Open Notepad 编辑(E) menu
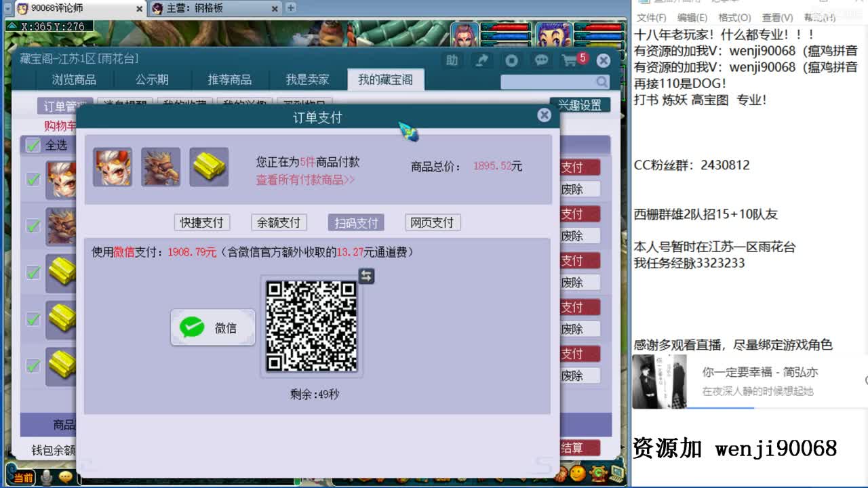 [x=692, y=18]
